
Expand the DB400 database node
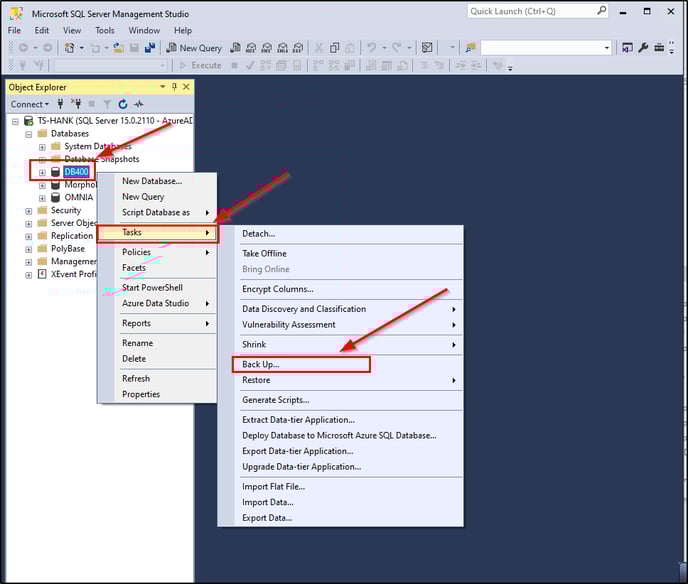pos(42,172)
